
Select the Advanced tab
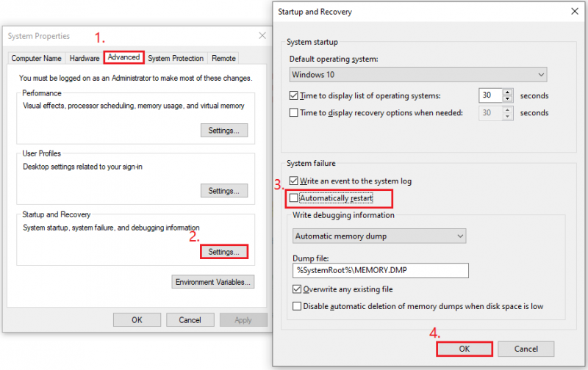123,57
